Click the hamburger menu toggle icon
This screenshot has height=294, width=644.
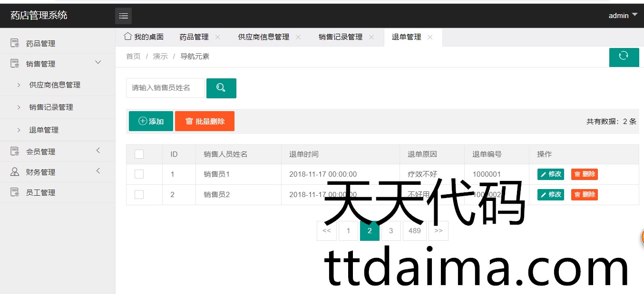coord(123,16)
